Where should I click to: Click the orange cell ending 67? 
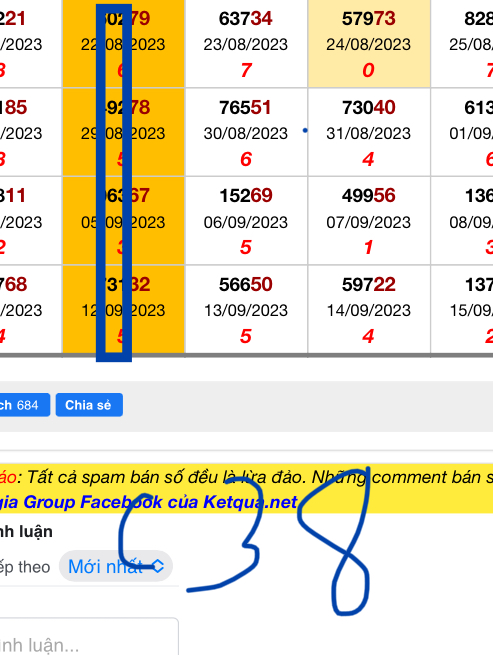click(x=123, y=221)
